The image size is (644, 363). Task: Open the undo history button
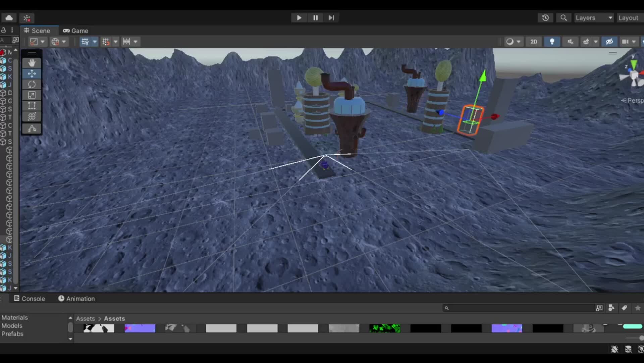[x=545, y=18]
